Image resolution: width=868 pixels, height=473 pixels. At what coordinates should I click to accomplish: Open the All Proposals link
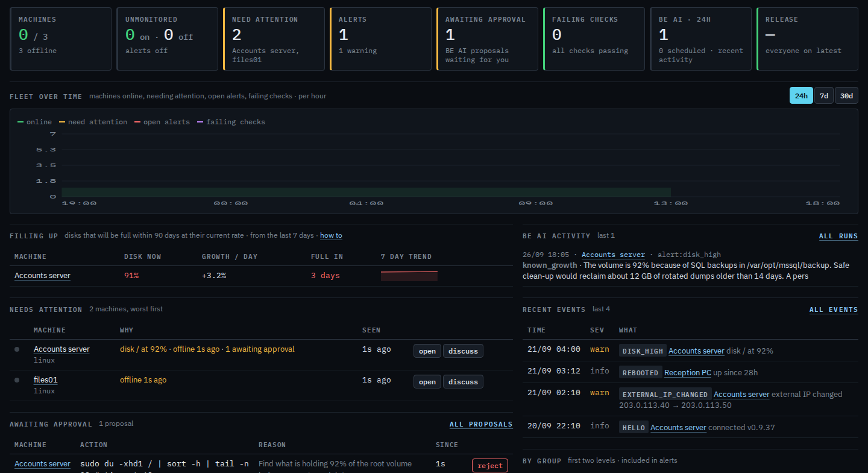click(x=481, y=425)
